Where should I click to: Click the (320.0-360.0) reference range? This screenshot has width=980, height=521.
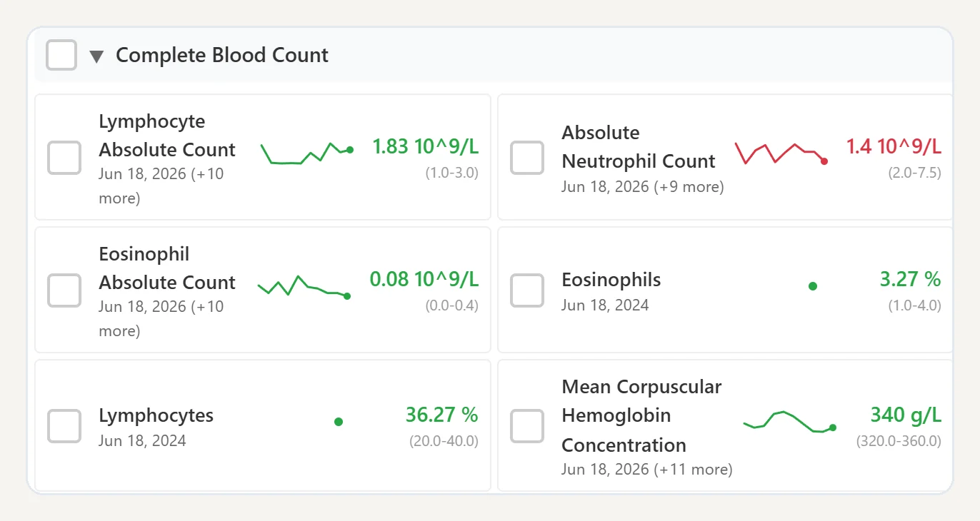click(899, 441)
